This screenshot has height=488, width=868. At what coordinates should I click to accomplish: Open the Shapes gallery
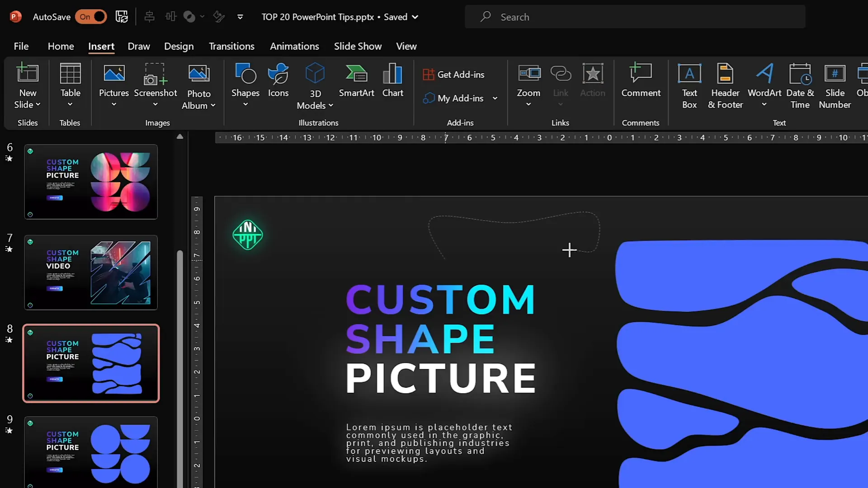245,84
